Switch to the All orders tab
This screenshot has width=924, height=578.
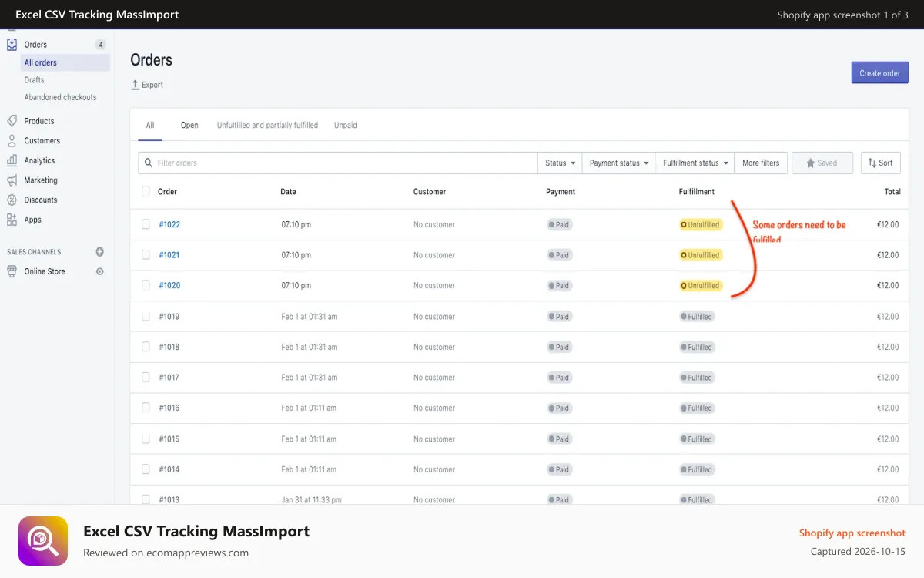150,126
